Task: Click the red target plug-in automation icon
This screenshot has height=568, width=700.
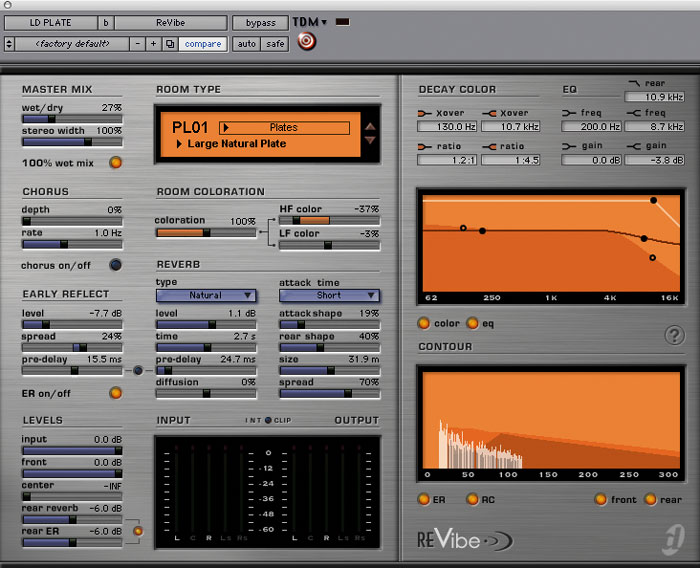Action: click(307, 41)
